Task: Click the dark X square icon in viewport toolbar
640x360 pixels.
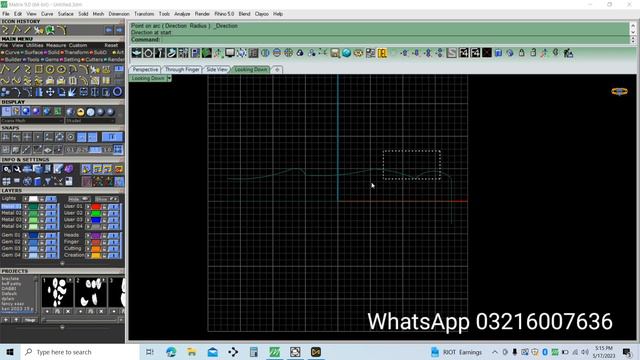Action: click(x=487, y=53)
